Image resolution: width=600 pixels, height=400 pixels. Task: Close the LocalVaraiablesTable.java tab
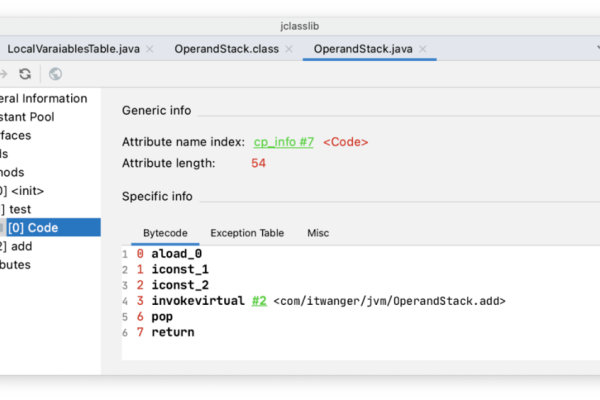pos(149,49)
